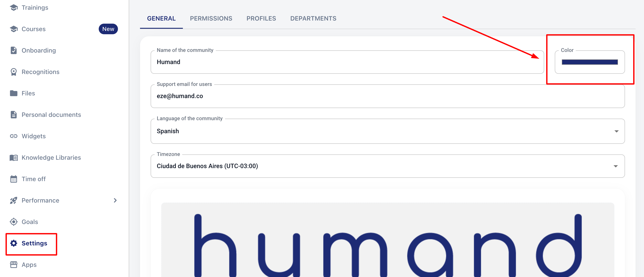Image resolution: width=644 pixels, height=277 pixels.
Task: Click the Goals target icon
Action: click(13, 222)
